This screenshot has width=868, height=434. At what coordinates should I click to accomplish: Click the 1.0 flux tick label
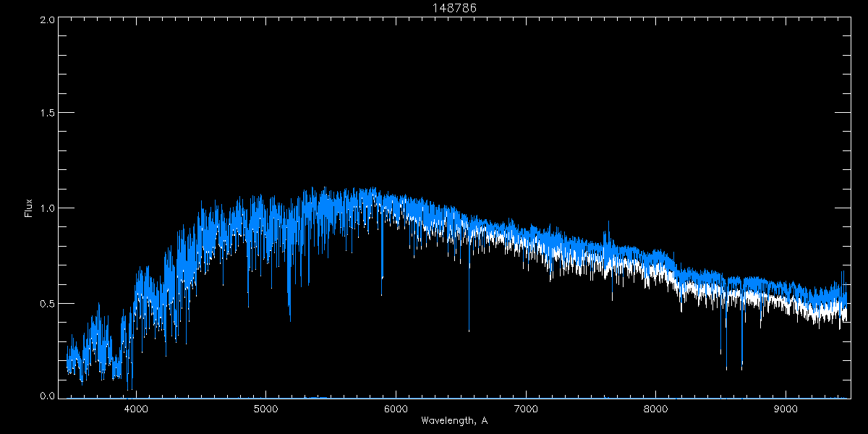(48, 208)
